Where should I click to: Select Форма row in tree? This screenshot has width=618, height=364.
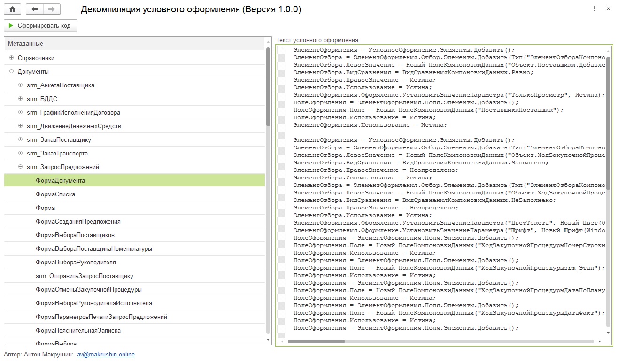pos(134,208)
